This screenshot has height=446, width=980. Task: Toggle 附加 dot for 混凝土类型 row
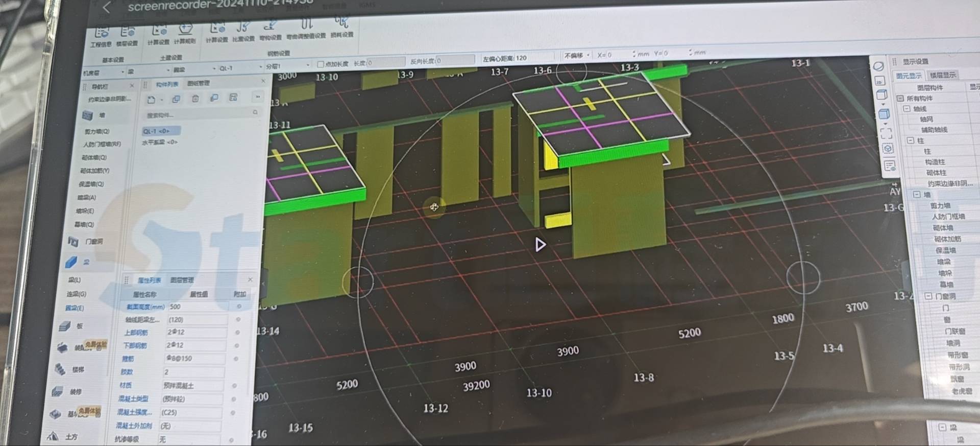pos(233,399)
